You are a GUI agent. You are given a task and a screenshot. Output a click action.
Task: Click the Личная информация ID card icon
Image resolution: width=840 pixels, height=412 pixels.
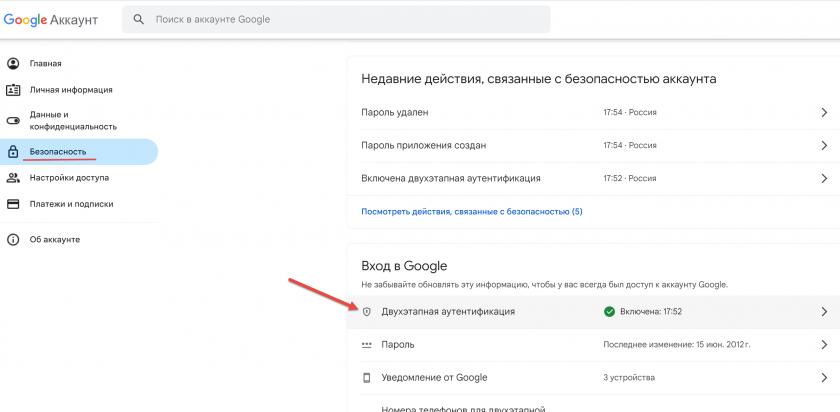(13, 90)
